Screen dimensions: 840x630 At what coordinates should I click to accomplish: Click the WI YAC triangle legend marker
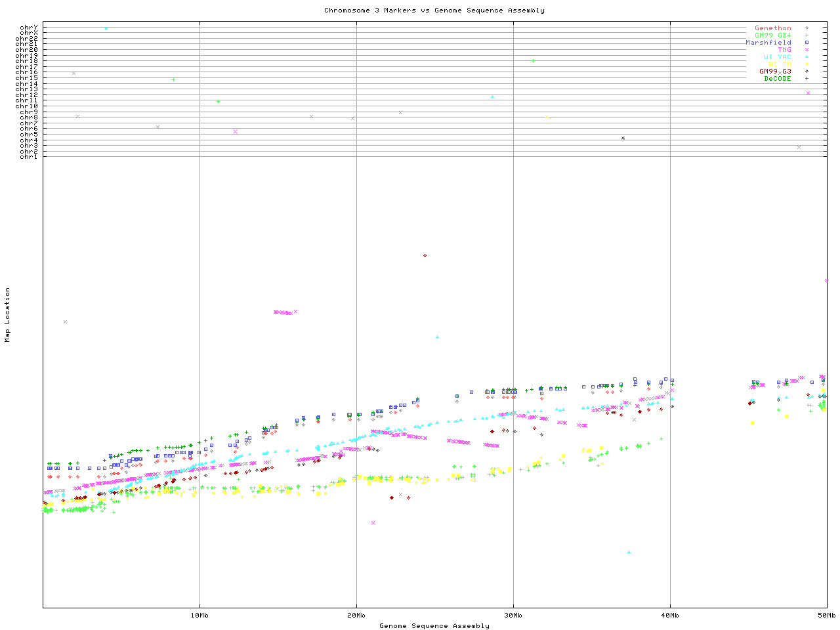[807, 57]
